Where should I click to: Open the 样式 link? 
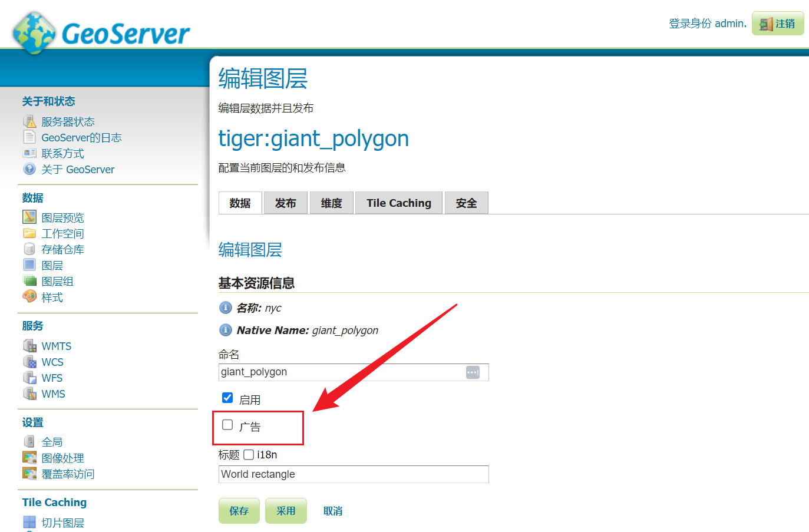pos(52,298)
